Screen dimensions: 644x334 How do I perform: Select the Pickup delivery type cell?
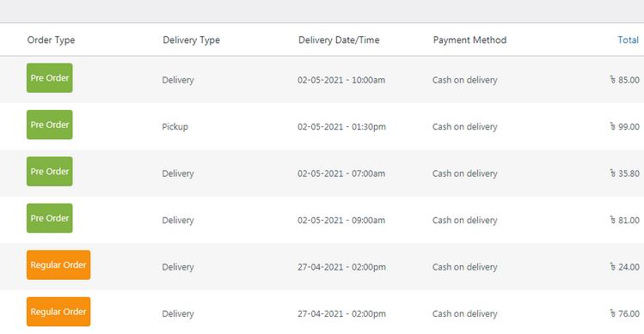(x=175, y=127)
